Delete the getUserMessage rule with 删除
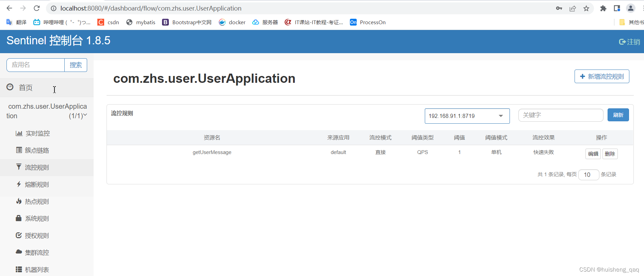Image resolution: width=644 pixels, height=276 pixels. [x=610, y=154]
